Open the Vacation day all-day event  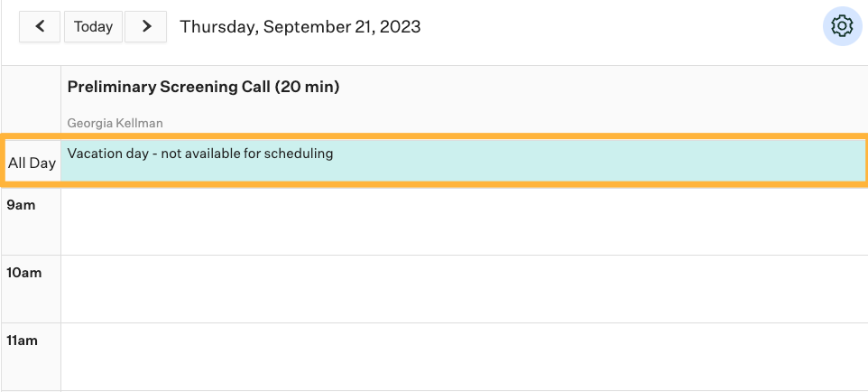(x=464, y=160)
